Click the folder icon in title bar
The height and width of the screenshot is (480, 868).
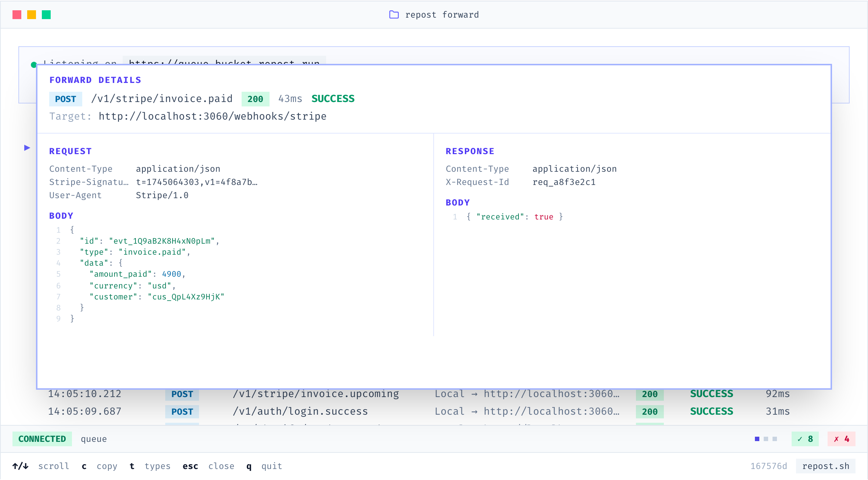(394, 15)
